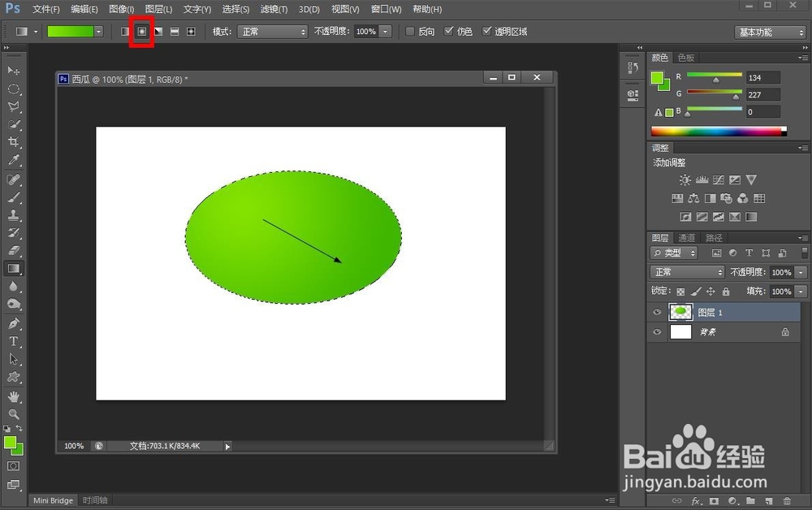The height and width of the screenshot is (510, 812).
Task: Select the Custom Shape tool
Action: pos(14,377)
